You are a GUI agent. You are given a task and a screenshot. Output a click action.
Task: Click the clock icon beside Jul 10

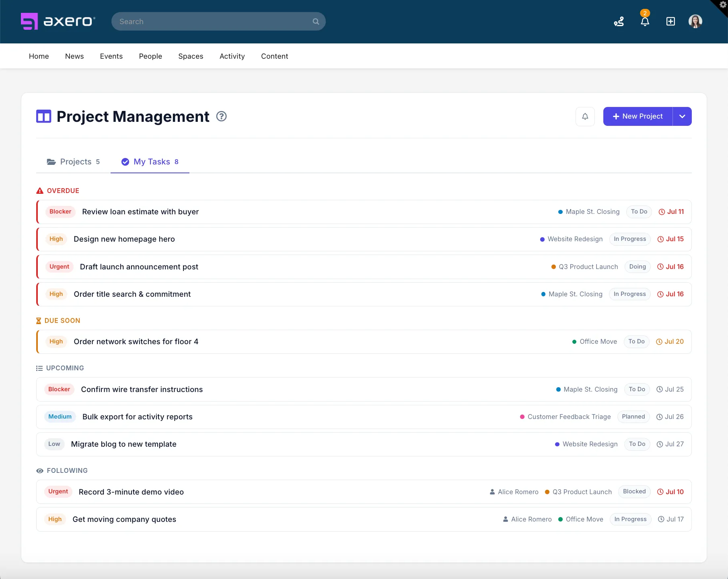pos(660,492)
